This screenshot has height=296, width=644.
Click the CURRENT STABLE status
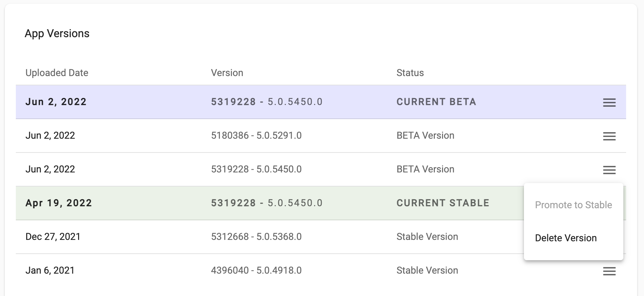click(x=443, y=203)
